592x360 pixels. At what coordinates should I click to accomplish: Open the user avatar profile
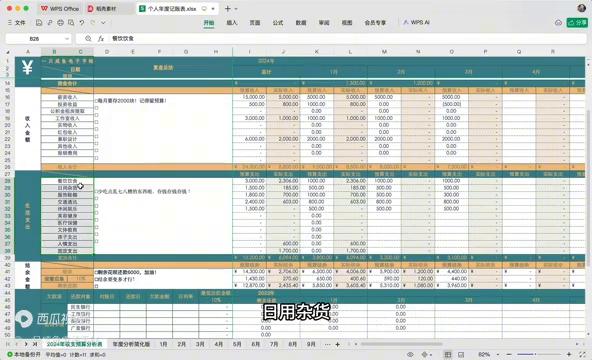click(x=582, y=8)
